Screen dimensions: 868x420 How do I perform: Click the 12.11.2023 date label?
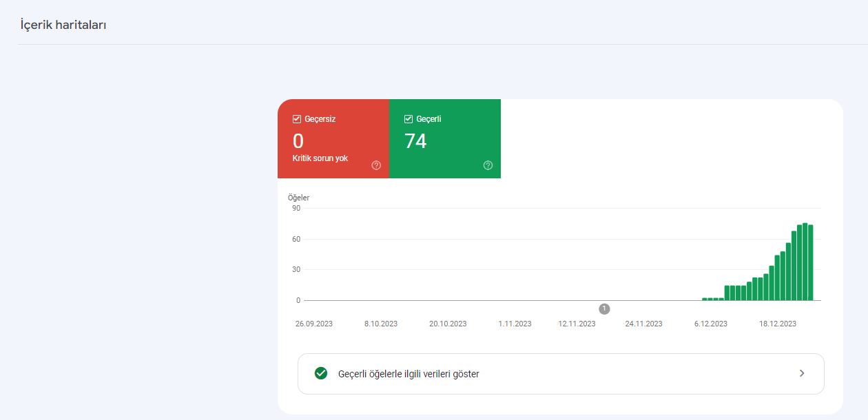point(577,324)
